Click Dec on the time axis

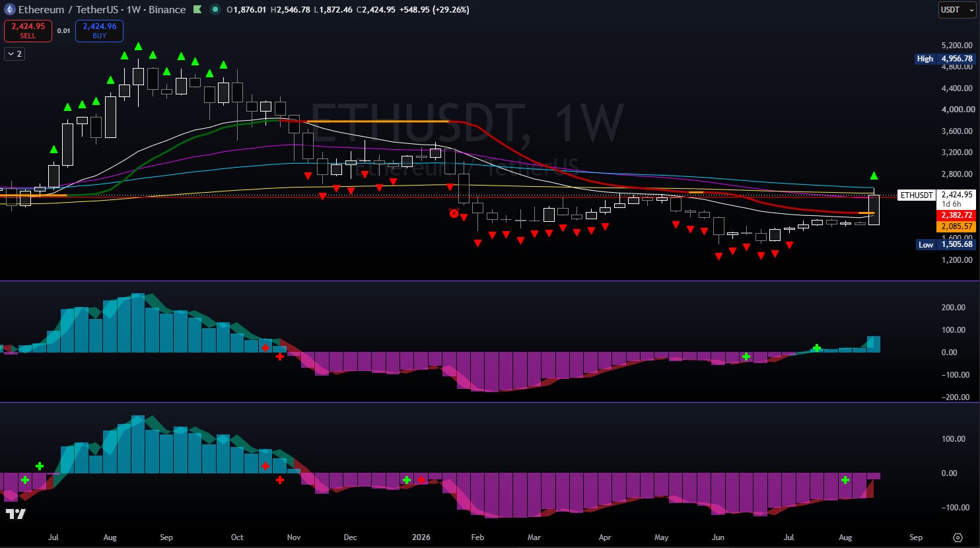351,537
